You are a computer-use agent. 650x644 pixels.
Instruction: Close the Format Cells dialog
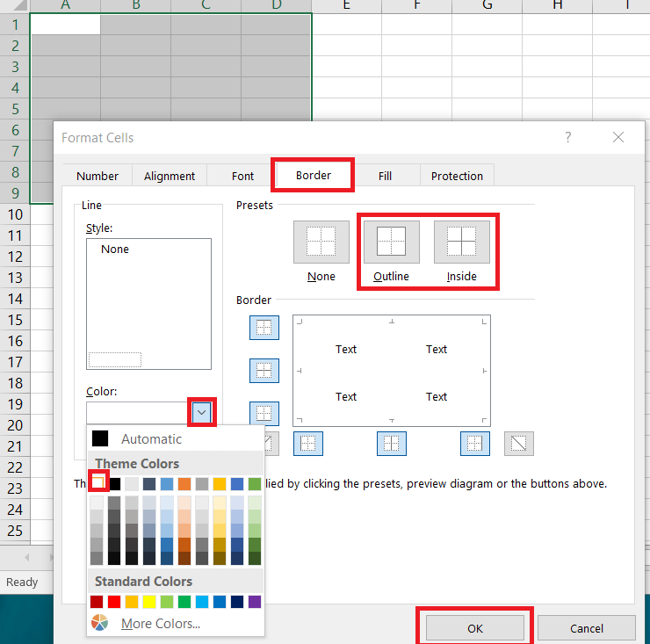pyautogui.click(x=618, y=137)
